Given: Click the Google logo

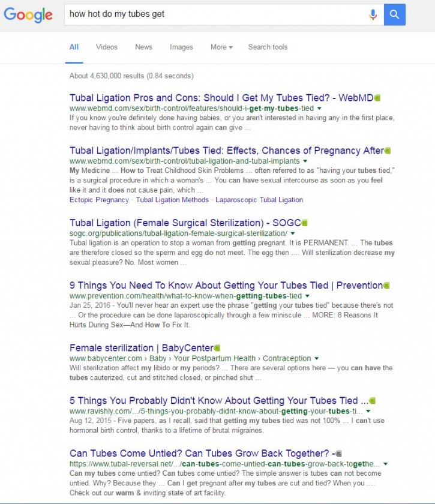Looking at the screenshot, I should [28, 15].
